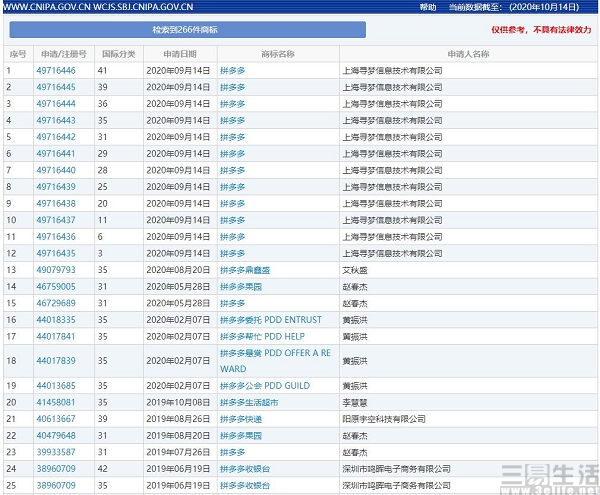Viewport: 600px width, 495px height.
Task: Open application number 49716438
Action: (56, 204)
